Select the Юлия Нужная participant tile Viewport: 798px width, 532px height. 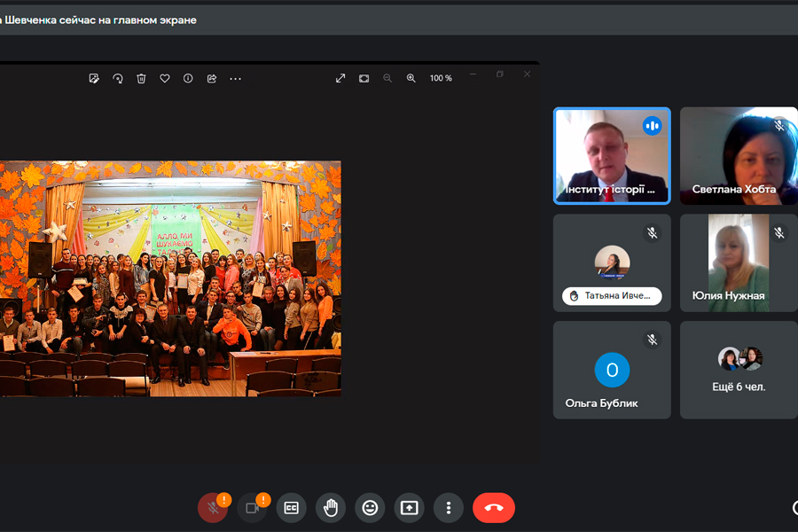(739, 262)
